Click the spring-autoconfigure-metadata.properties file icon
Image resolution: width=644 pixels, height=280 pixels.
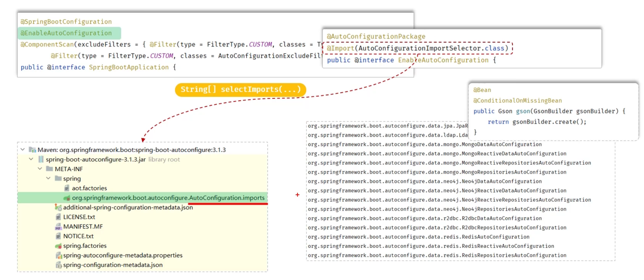pyautogui.click(x=59, y=255)
